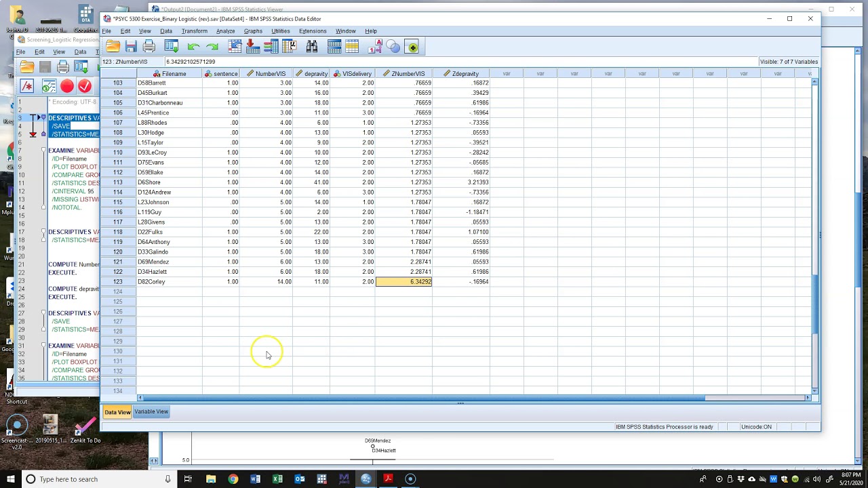Viewport: 868px width, 488px height.
Task: Open Find with binoculars icon
Action: click(311, 47)
